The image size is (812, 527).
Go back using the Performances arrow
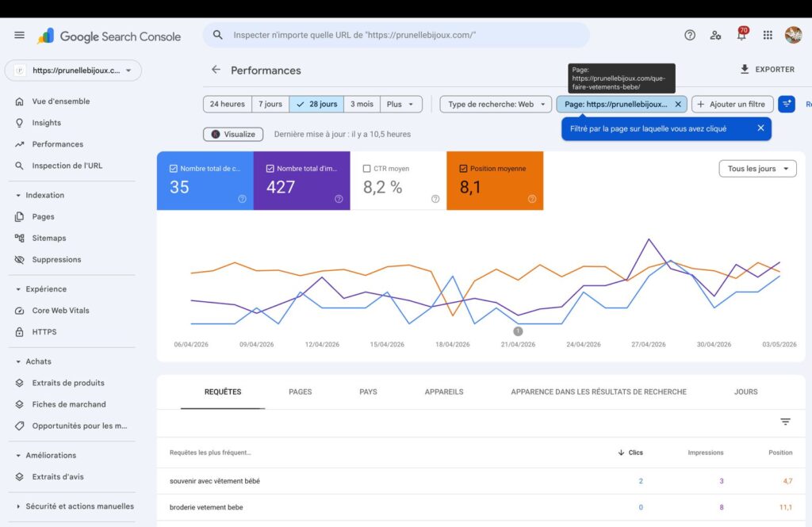coord(216,70)
